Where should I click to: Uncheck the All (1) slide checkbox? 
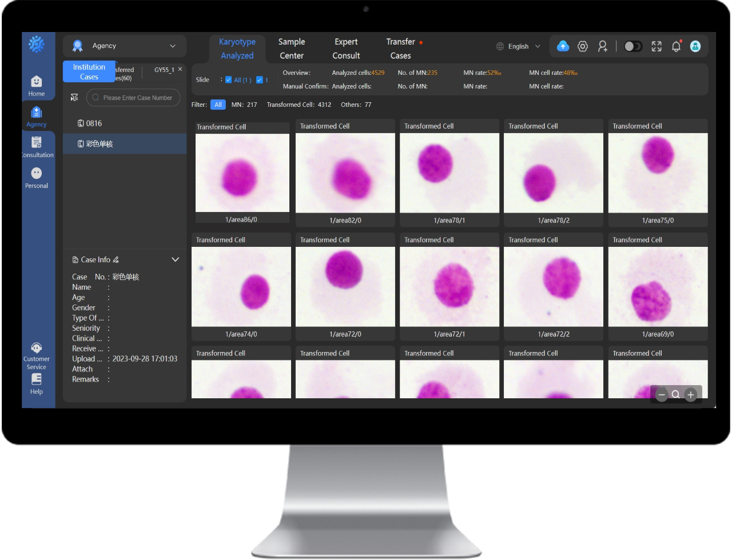coord(229,80)
